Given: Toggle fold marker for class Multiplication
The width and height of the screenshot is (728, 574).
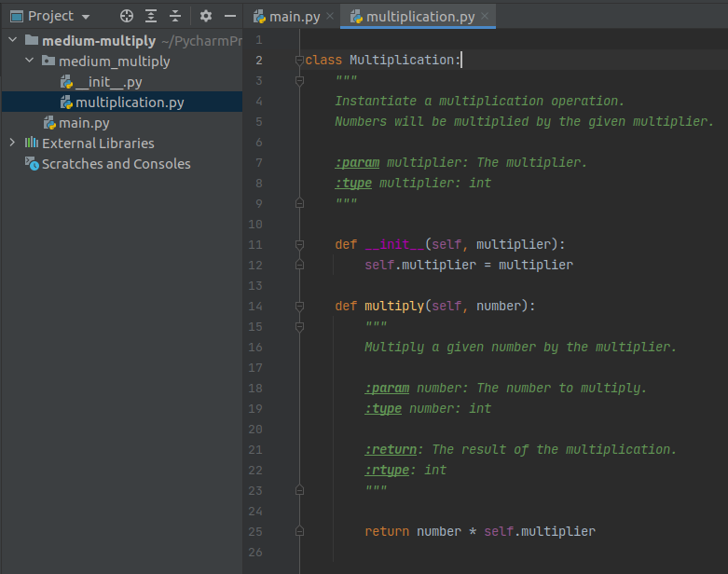Looking at the screenshot, I should (x=299, y=61).
